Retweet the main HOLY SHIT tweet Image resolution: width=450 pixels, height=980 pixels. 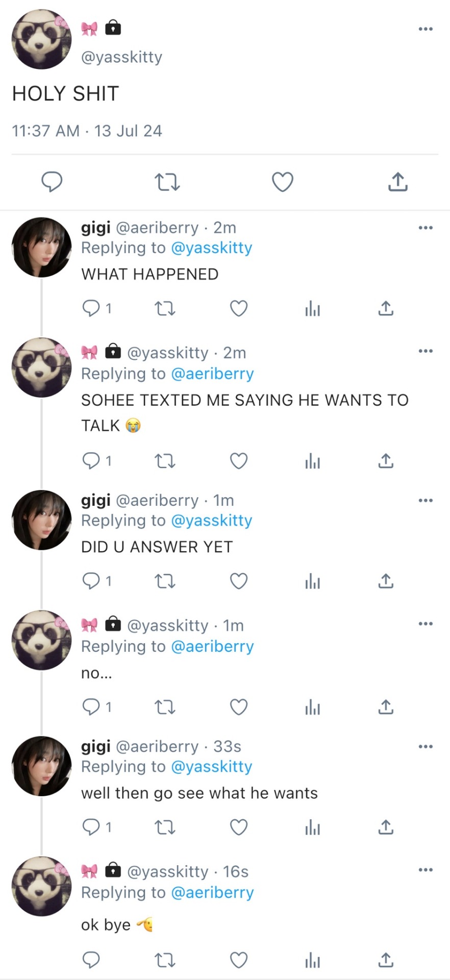pyautogui.click(x=167, y=182)
